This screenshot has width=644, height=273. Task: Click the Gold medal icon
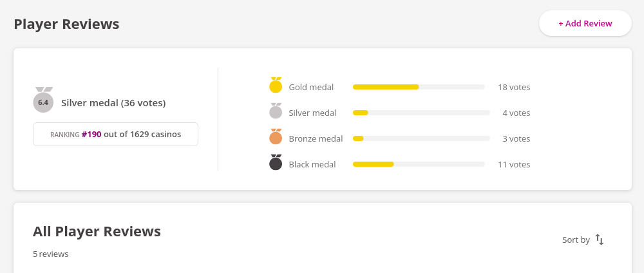point(276,86)
